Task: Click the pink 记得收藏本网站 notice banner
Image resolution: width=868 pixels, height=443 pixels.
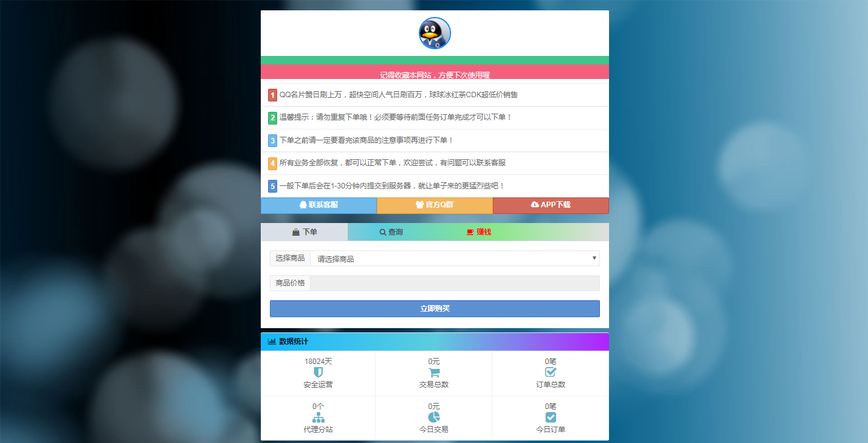Action: coord(435,73)
